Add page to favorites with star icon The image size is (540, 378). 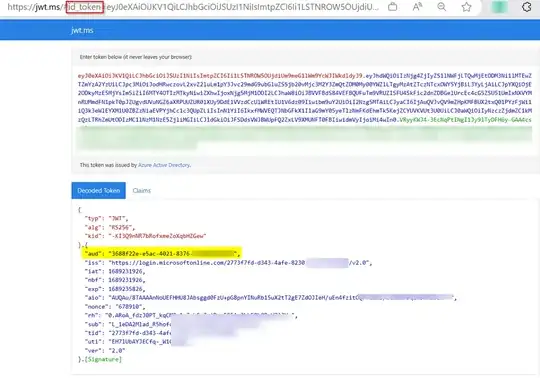pyautogui.click(x=466, y=7)
